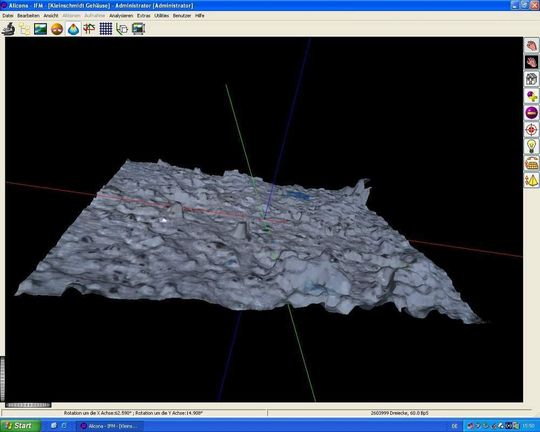Open the Analysieren menu
This screenshot has height=432, width=540.
[x=121, y=16]
